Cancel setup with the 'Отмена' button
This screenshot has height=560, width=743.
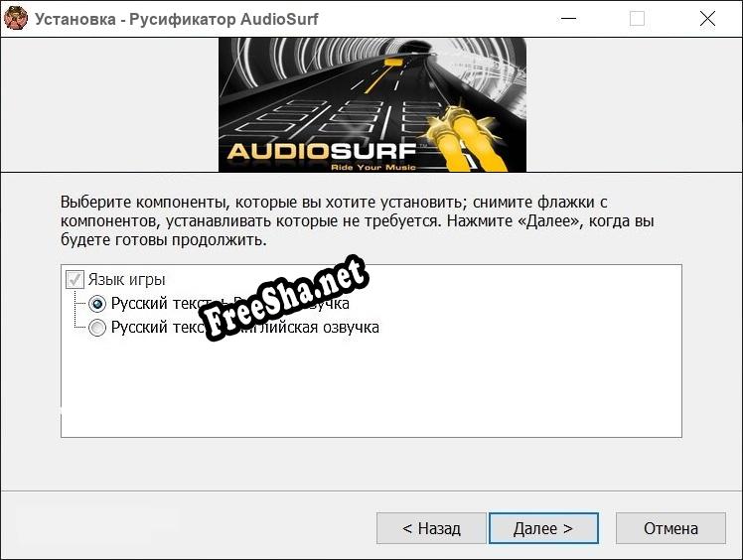pos(670,528)
